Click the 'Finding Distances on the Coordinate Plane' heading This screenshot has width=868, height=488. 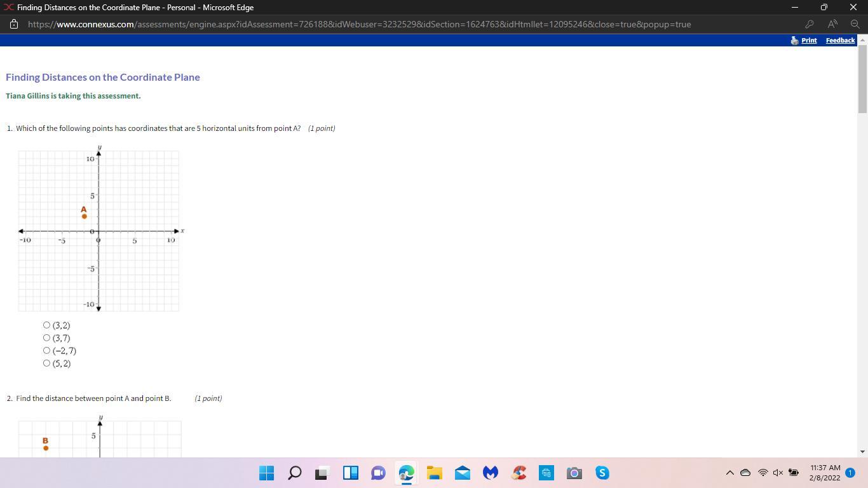tap(103, 77)
